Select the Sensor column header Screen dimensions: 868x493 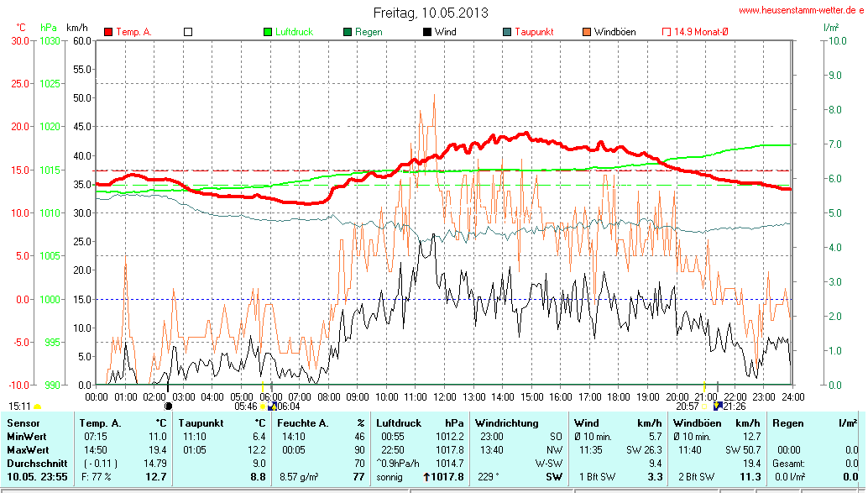(23, 422)
